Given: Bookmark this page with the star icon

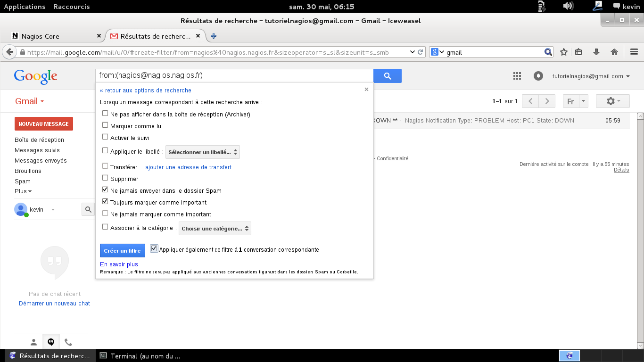Looking at the screenshot, I should (x=563, y=52).
